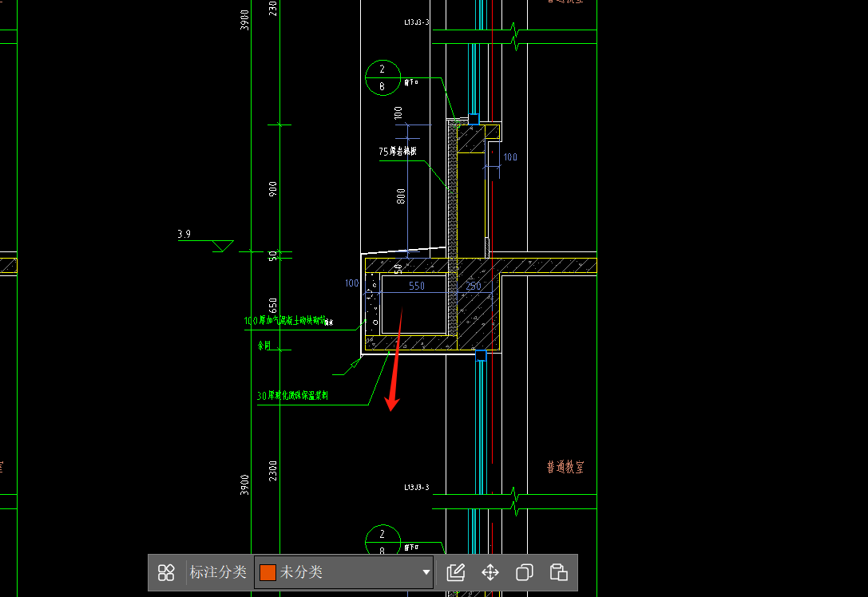The image size is (868, 597).
Task: Expand the 未分类 category dropdown arrow
Action: (426, 572)
